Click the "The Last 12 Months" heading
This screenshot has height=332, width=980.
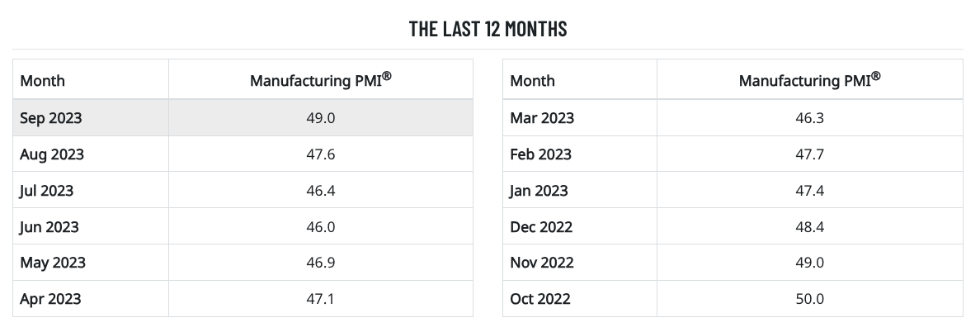point(488,29)
